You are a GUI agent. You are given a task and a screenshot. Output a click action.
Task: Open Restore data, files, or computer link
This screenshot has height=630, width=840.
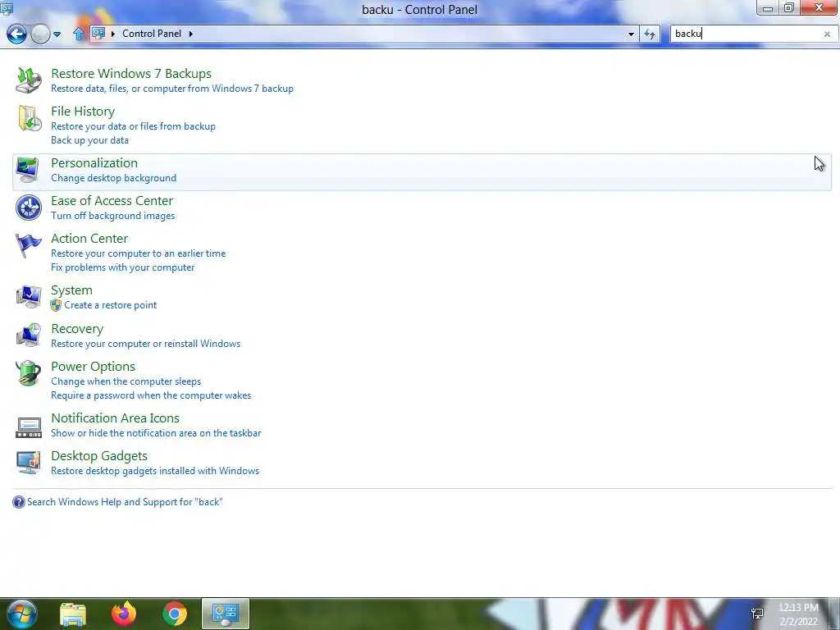tap(172, 89)
